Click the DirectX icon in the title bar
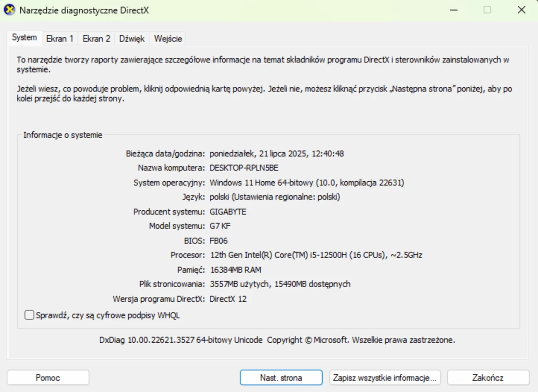The width and height of the screenshot is (538, 392). (9, 10)
